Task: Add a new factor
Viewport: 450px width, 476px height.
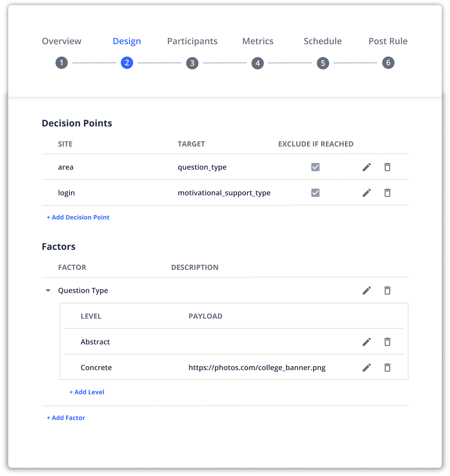Action: [66, 418]
